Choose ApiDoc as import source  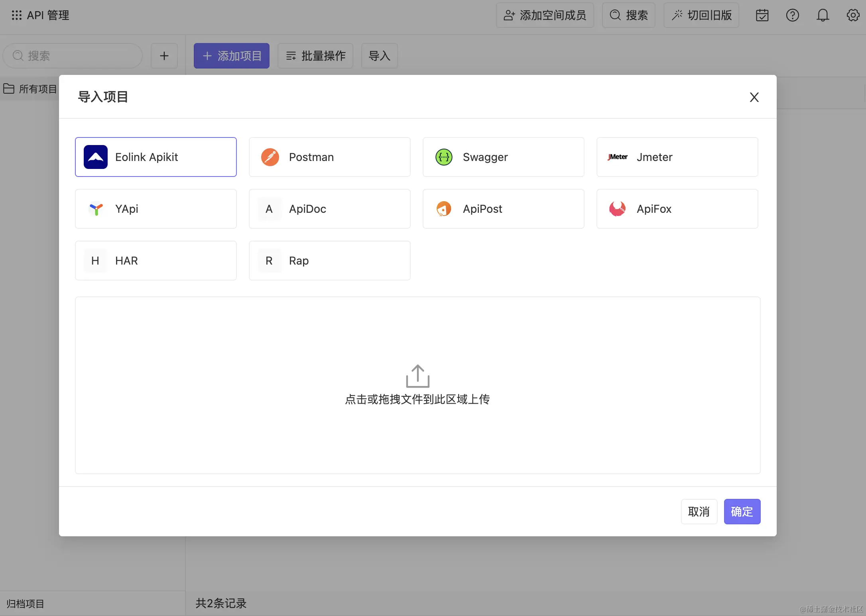(329, 209)
